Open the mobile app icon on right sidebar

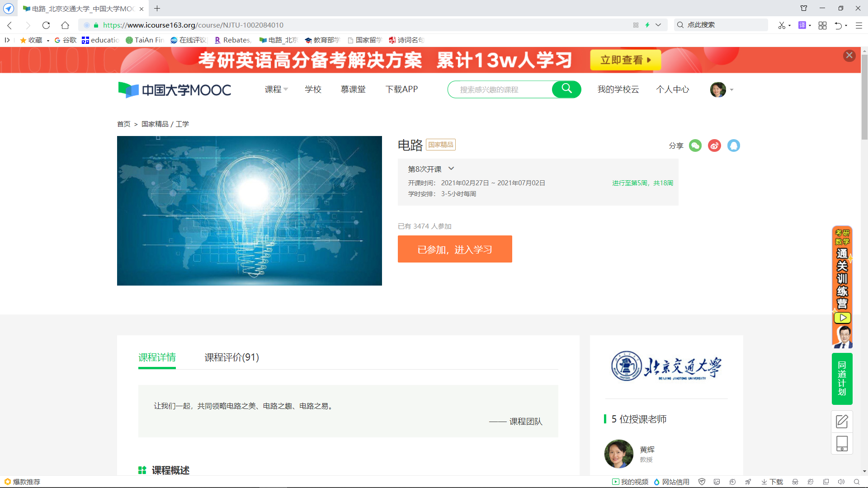[842, 444]
